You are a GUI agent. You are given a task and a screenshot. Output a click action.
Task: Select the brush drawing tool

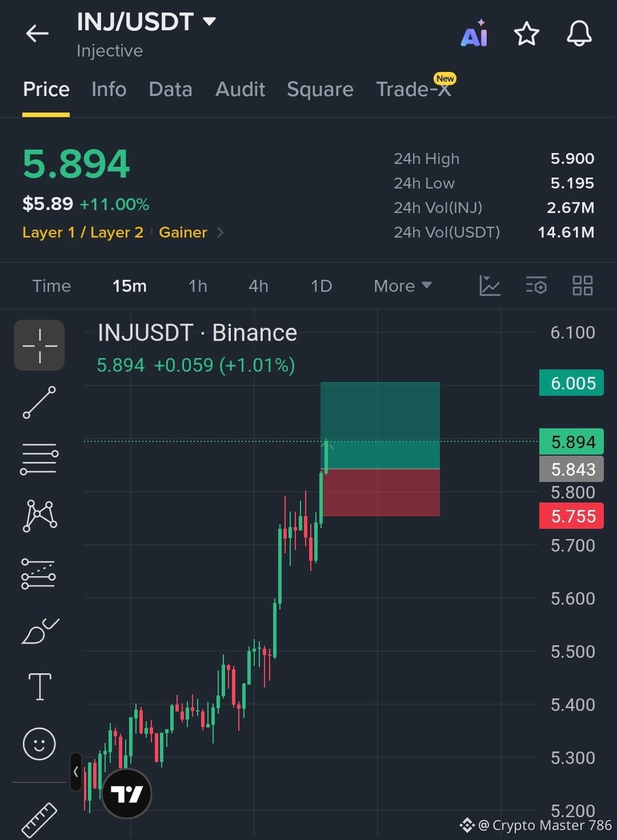(40, 630)
